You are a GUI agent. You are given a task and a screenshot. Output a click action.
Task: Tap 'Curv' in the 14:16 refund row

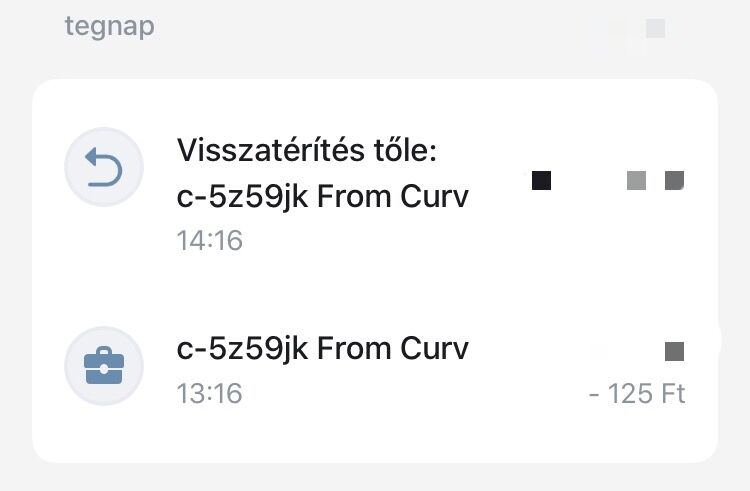(434, 196)
